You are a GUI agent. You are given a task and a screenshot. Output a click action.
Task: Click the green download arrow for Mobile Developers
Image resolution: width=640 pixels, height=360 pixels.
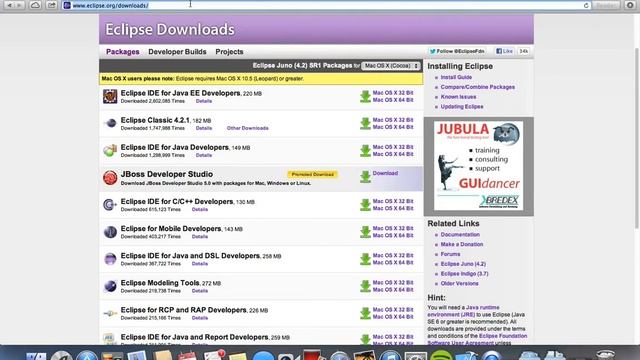click(x=365, y=232)
